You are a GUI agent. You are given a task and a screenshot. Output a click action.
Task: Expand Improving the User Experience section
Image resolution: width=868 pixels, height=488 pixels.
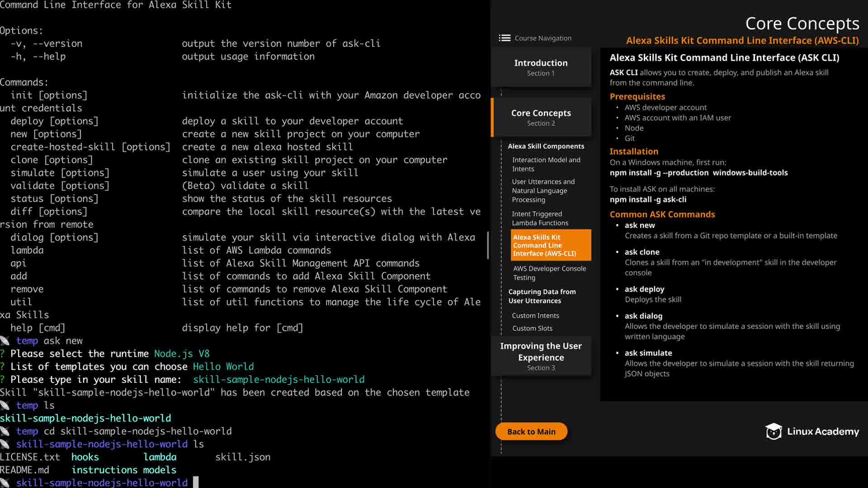(x=541, y=356)
